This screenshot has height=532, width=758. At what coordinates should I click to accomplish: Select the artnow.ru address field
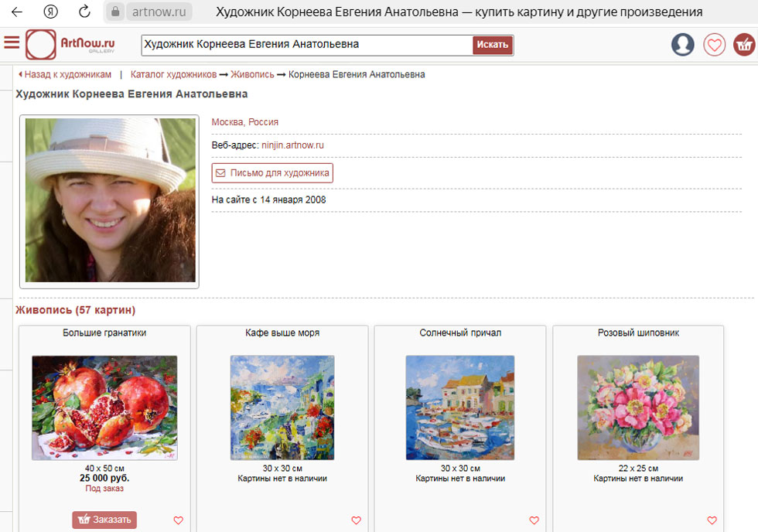tap(159, 12)
